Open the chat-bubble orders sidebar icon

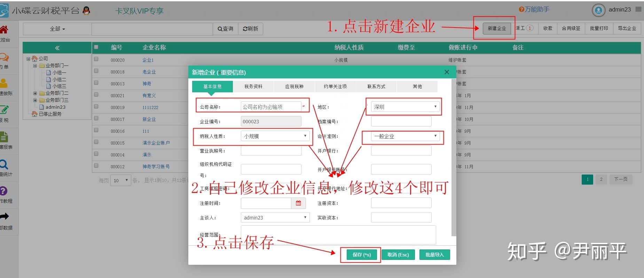tap(4, 57)
